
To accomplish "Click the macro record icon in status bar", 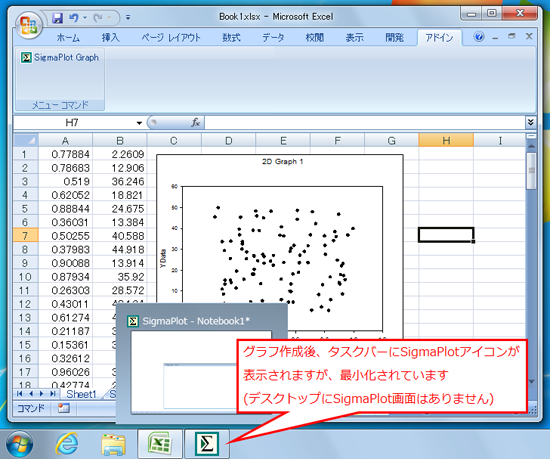I will (x=63, y=408).
